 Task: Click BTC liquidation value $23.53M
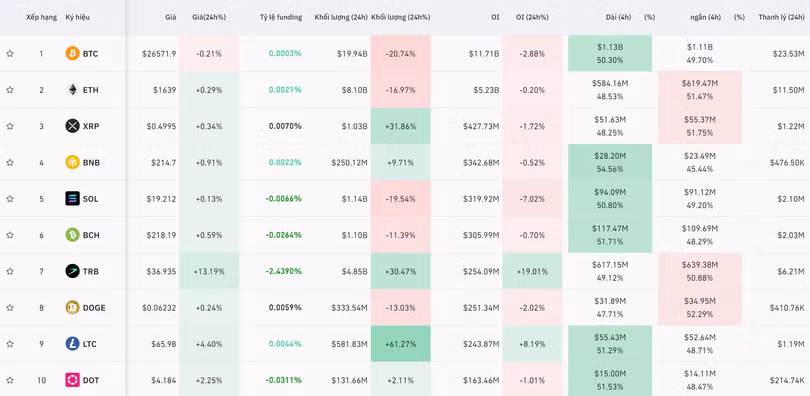(788, 54)
